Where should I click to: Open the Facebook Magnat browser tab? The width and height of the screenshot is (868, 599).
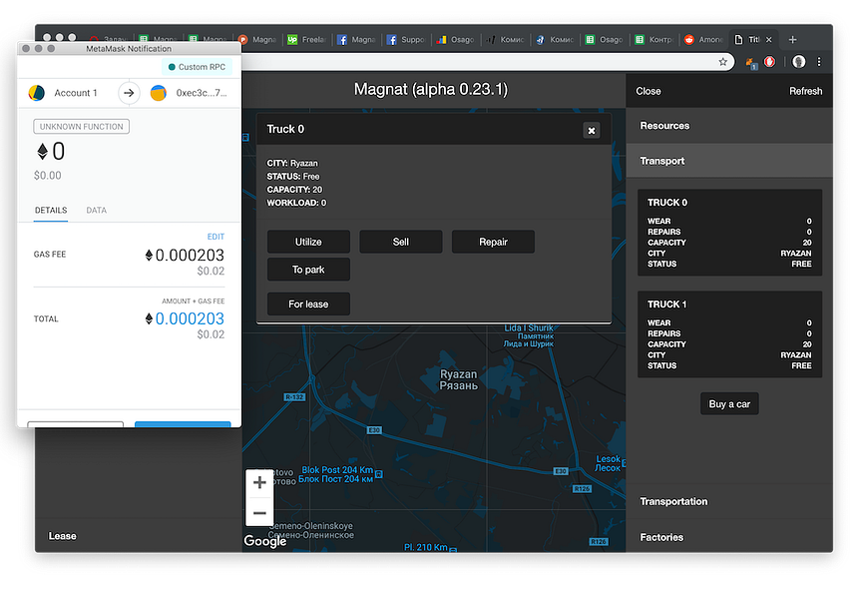click(356, 39)
